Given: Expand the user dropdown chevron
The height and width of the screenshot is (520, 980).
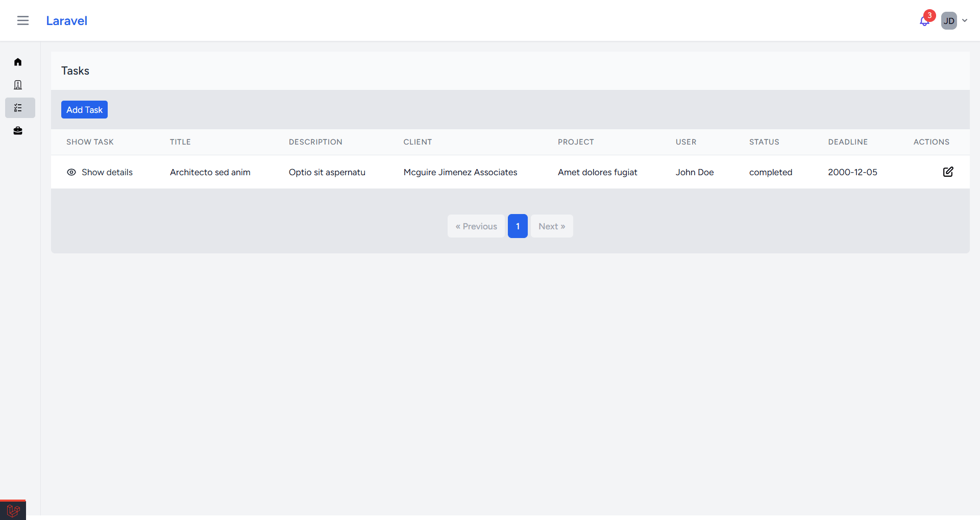Looking at the screenshot, I should [x=965, y=21].
